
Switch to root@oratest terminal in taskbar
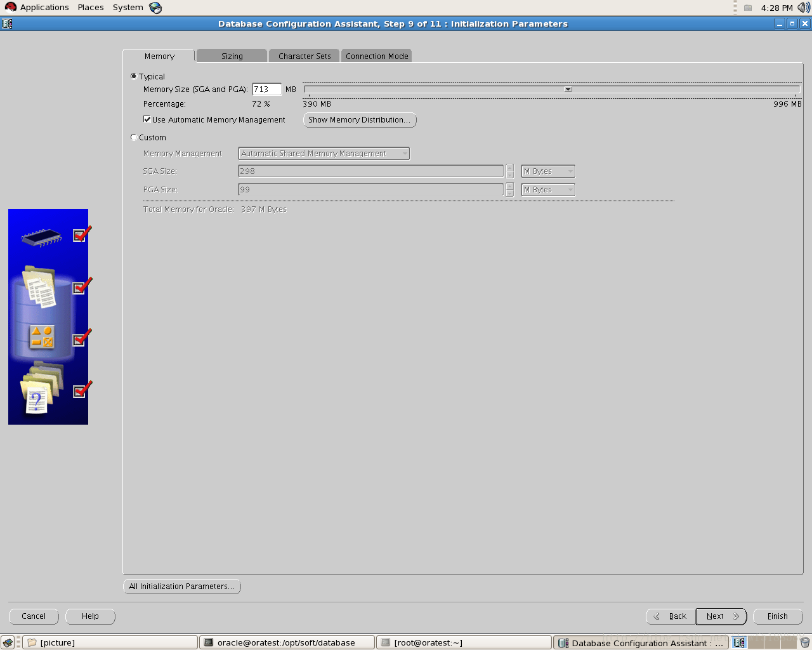coord(464,643)
